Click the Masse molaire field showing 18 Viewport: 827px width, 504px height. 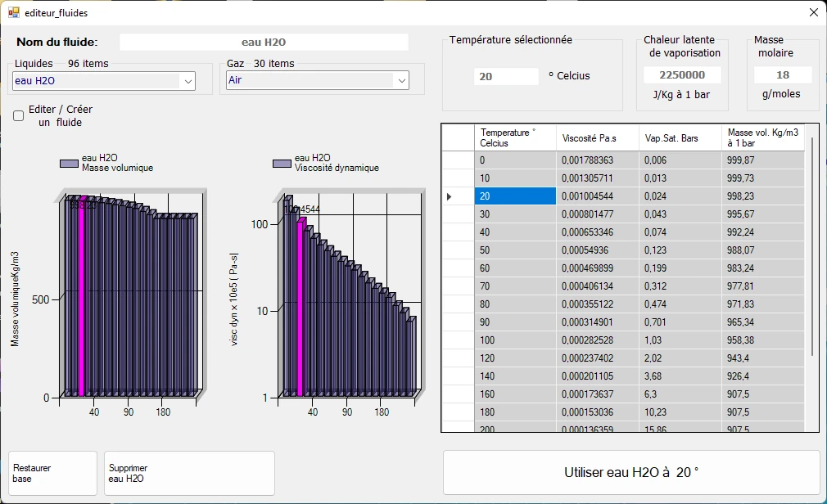tap(783, 74)
